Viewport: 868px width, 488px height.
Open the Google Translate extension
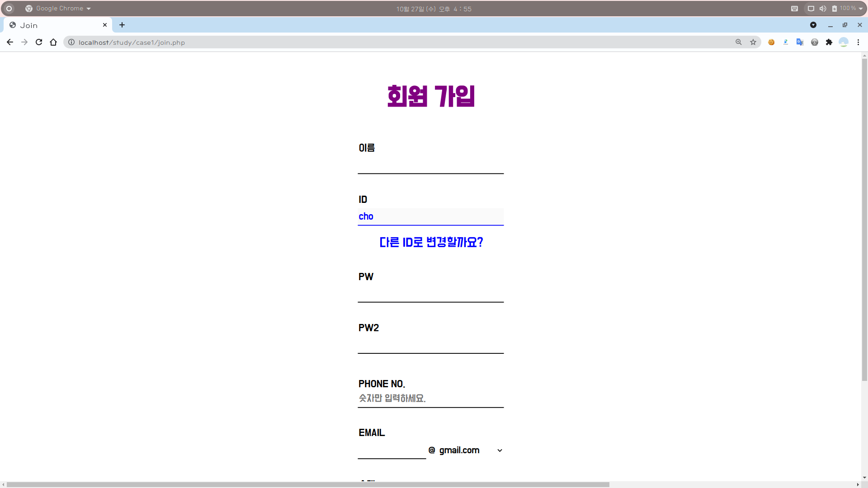point(800,42)
